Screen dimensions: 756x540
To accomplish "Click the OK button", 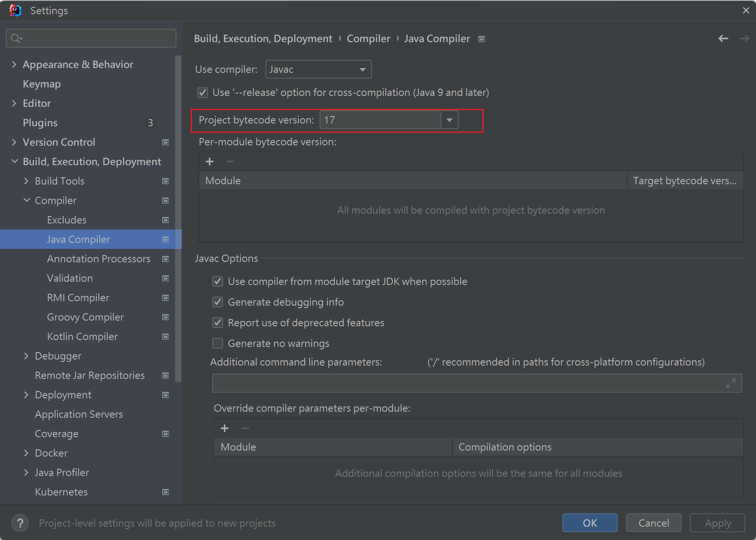I will (590, 523).
